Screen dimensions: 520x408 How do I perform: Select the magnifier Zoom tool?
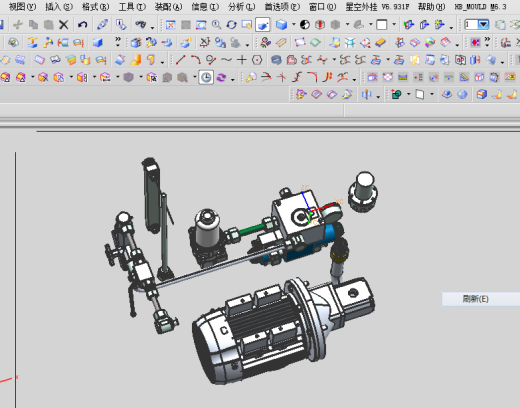tap(216, 25)
